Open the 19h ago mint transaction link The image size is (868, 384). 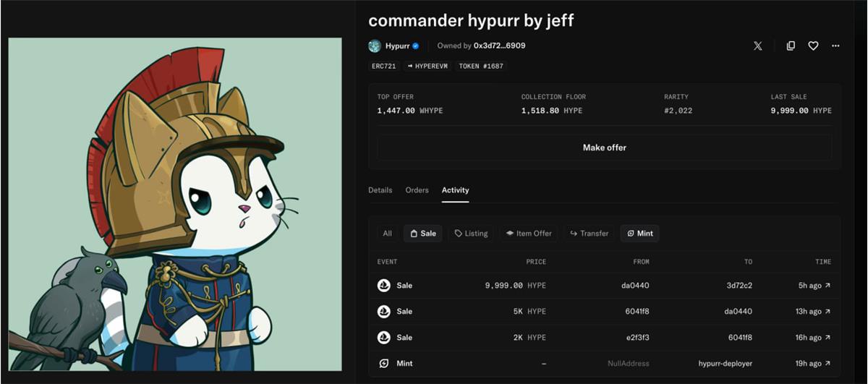(x=814, y=364)
